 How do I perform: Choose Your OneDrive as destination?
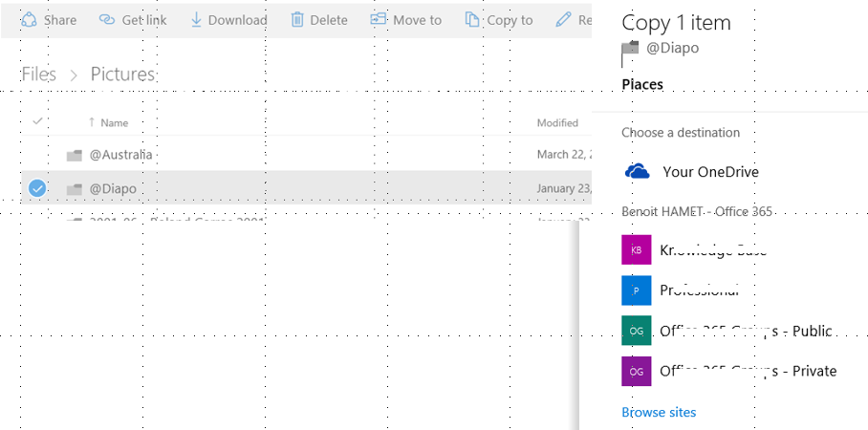[710, 172]
